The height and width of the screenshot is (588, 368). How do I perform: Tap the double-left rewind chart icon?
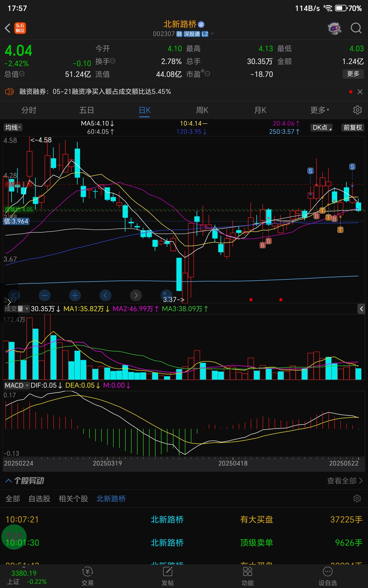point(14,295)
